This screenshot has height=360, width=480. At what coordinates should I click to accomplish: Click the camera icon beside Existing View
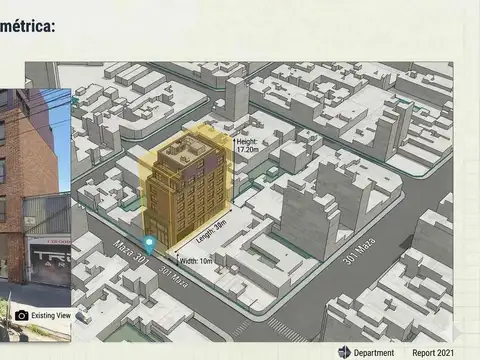[x=22, y=315]
